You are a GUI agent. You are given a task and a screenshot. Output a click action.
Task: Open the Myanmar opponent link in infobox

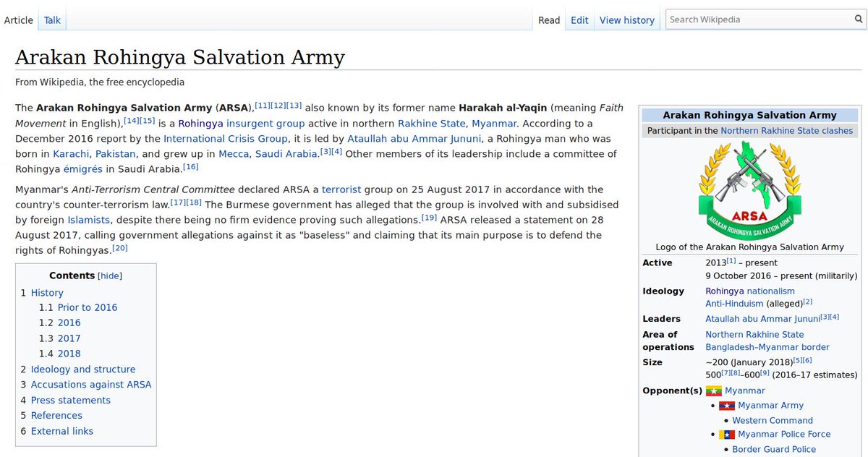coord(744,390)
